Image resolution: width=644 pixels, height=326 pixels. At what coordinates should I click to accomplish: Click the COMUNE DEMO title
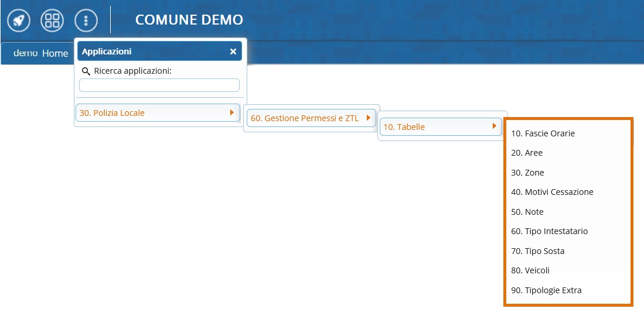189,20
